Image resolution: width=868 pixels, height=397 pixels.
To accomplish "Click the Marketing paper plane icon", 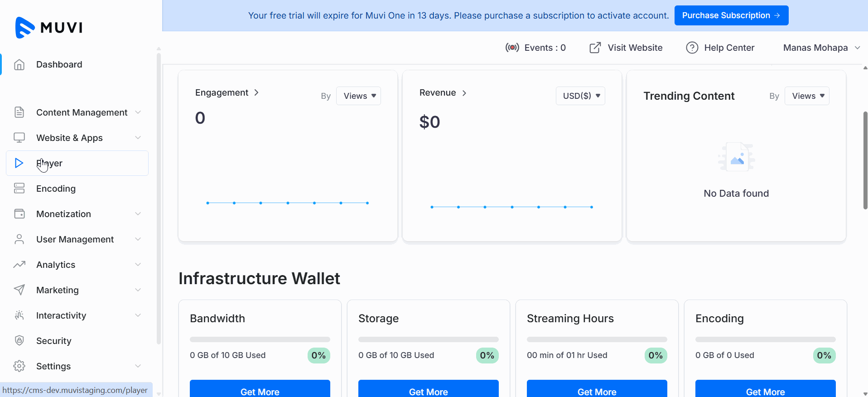I will click(x=19, y=290).
